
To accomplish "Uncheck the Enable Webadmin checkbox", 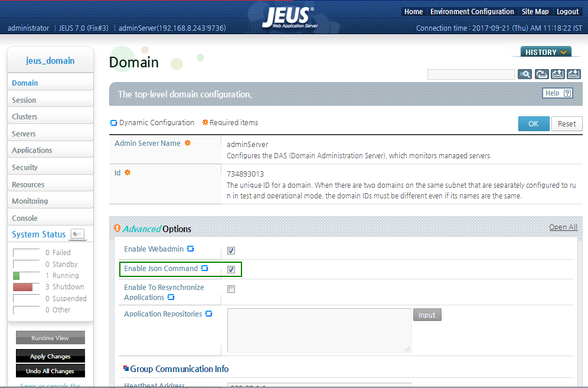I will point(231,250).
